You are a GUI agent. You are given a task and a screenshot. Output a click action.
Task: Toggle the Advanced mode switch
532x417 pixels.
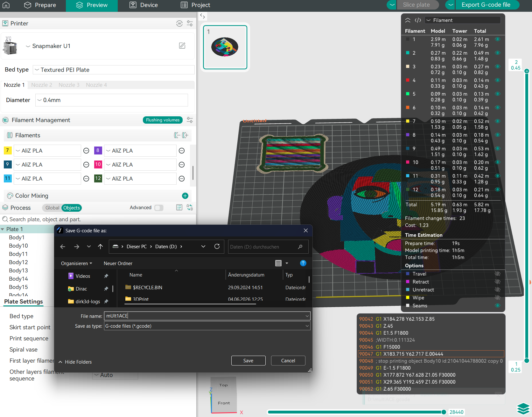point(159,208)
